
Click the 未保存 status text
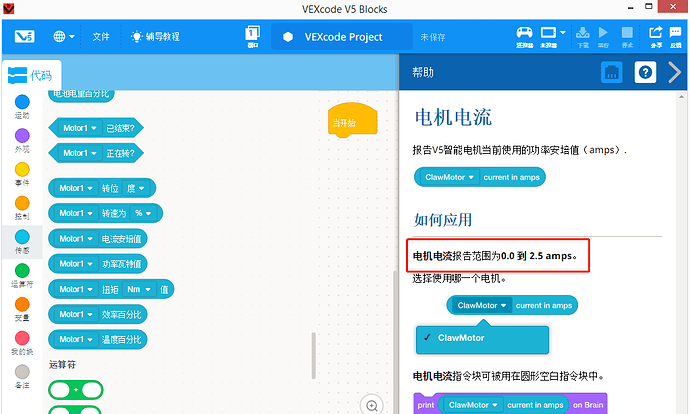pos(433,37)
